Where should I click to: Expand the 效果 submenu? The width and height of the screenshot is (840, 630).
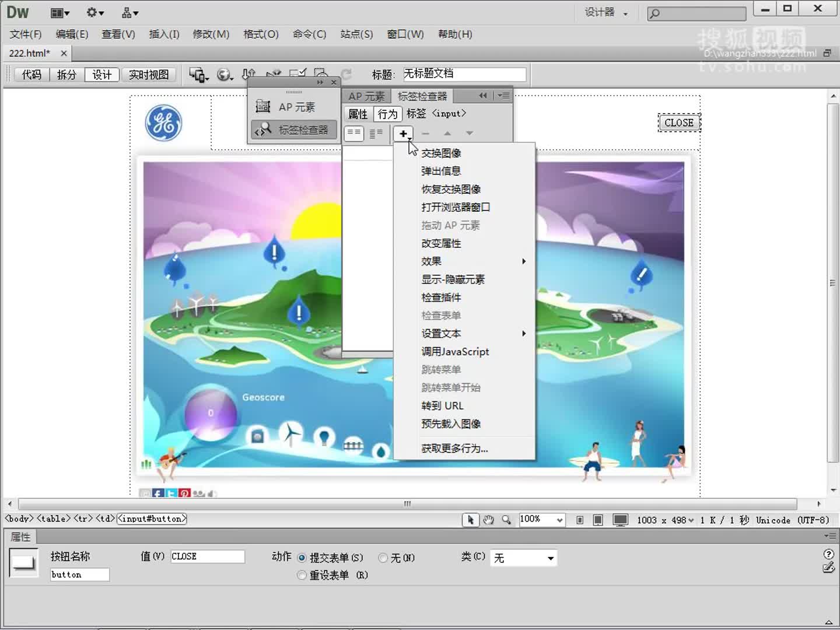pyautogui.click(x=464, y=261)
